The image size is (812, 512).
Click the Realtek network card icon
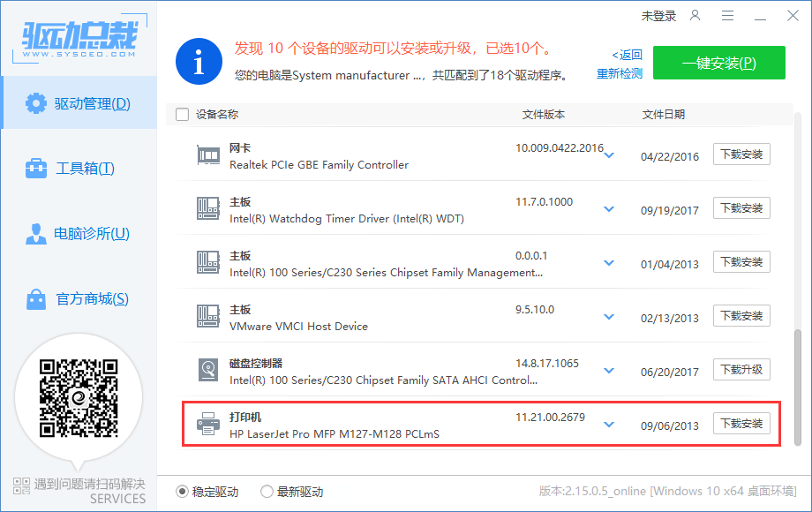[x=208, y=155]
